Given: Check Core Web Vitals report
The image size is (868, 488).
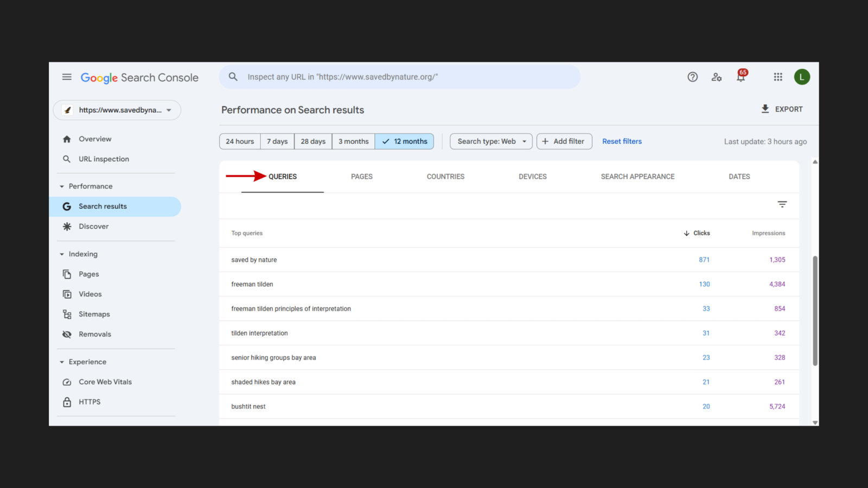Looking at the screenshot, I should [x=105, y=382].
